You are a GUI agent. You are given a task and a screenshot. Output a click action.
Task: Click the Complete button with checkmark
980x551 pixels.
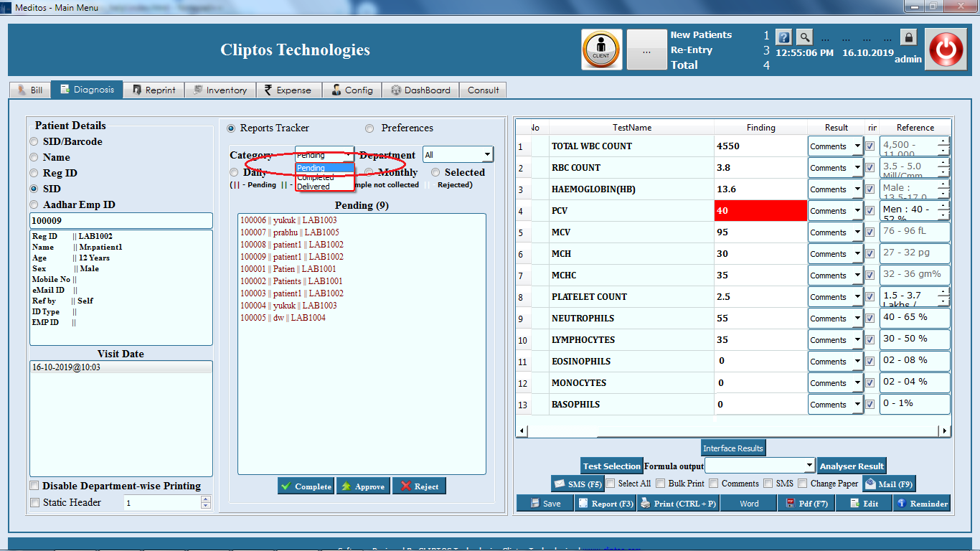306,486
